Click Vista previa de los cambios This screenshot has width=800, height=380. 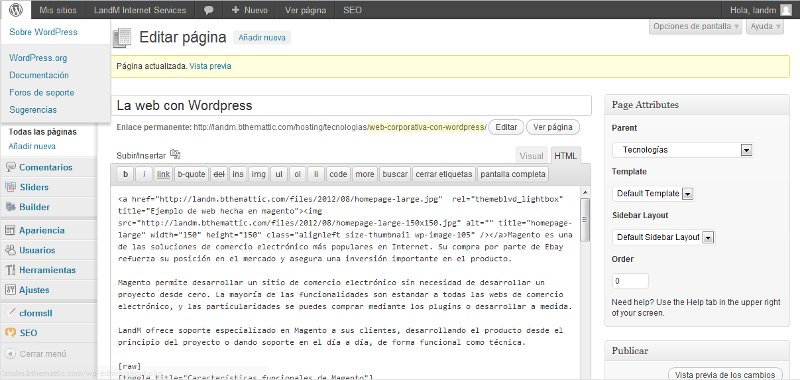(725, 374)
